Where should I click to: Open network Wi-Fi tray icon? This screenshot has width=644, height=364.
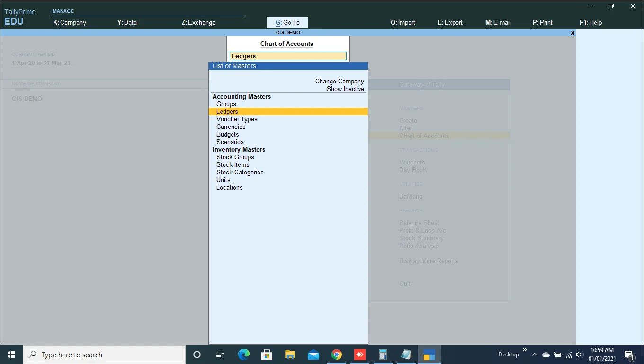pyautogui.click(x=569, y=355)
